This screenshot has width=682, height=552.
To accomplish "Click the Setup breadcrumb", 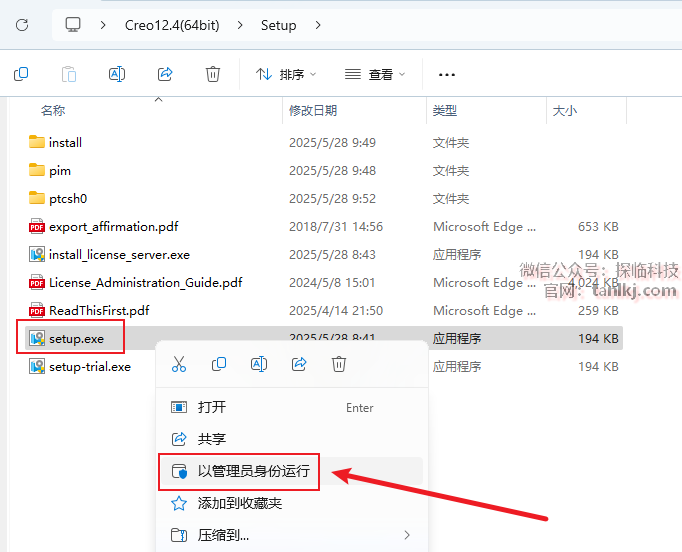I will tap(278, 25).
